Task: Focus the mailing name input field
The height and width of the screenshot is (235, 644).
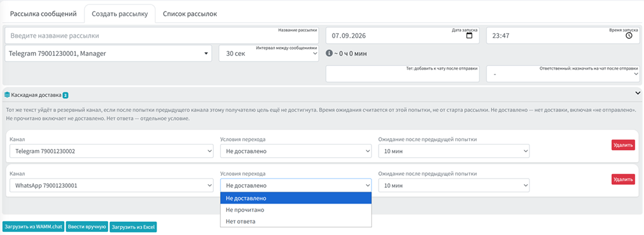Action: click(x=162, y=36)
